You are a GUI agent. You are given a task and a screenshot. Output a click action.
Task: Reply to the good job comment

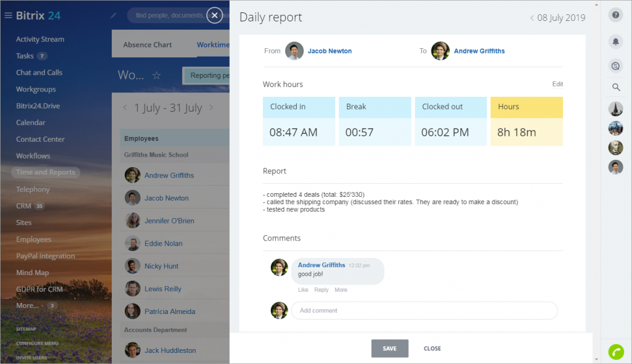click(x=321, y=290)
